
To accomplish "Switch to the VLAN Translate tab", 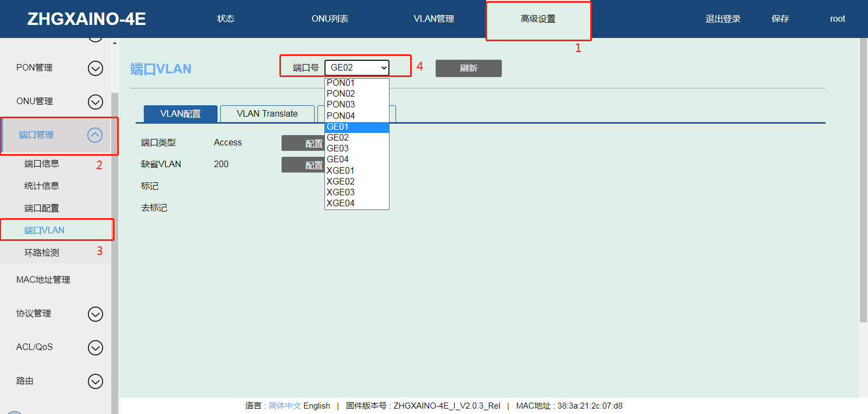I will click(x=267, y=114).
